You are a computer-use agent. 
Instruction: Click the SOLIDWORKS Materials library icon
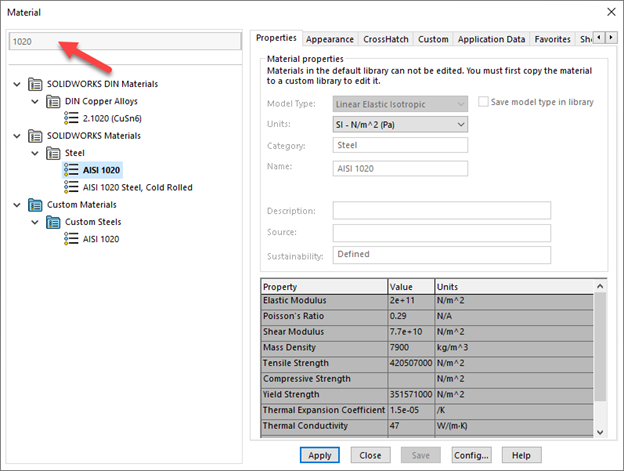[x=35, y=136]
